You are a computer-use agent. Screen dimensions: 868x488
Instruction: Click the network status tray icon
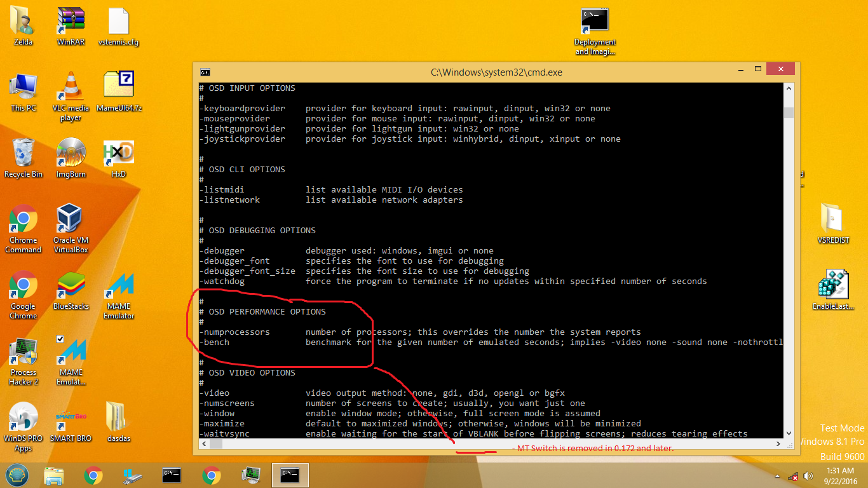(x=793, y=476)
